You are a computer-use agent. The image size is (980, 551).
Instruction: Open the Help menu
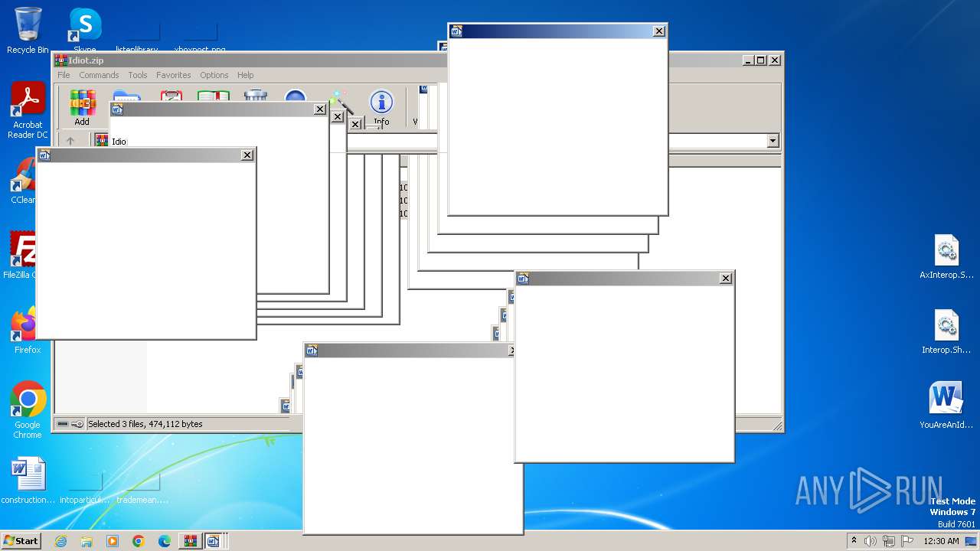point(245,75)
